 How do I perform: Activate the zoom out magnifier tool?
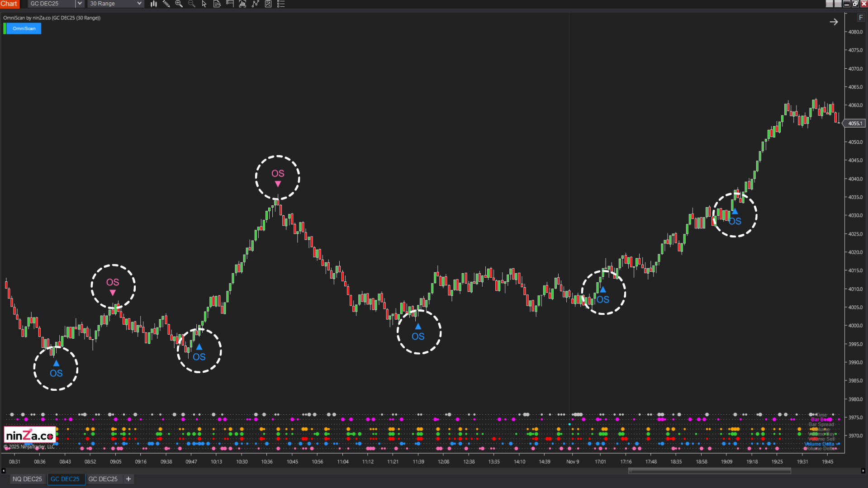pos(192,4)
